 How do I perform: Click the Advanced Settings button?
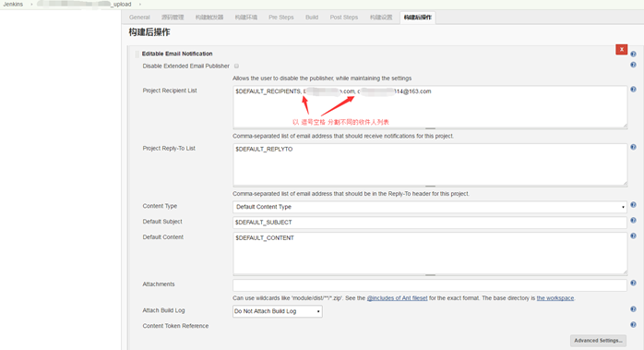click(x=598, y=341)
